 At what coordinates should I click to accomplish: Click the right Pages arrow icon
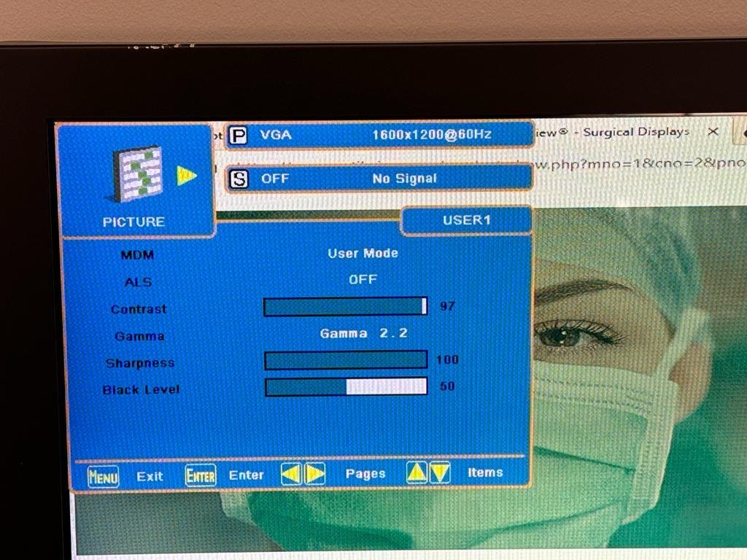point(314,474)
